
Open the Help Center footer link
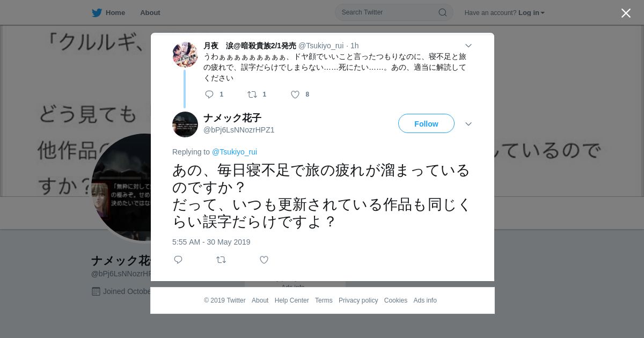[291, 300]
